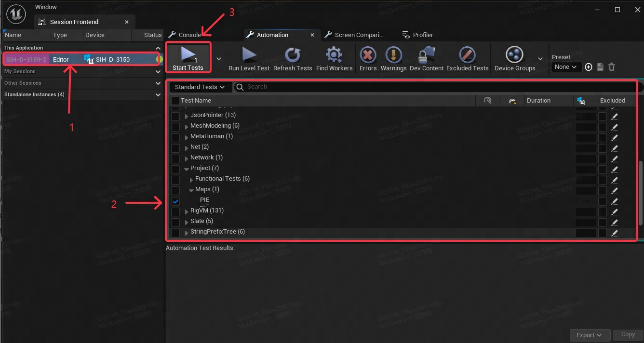Click the Copy button

click(x=628, y=335)
